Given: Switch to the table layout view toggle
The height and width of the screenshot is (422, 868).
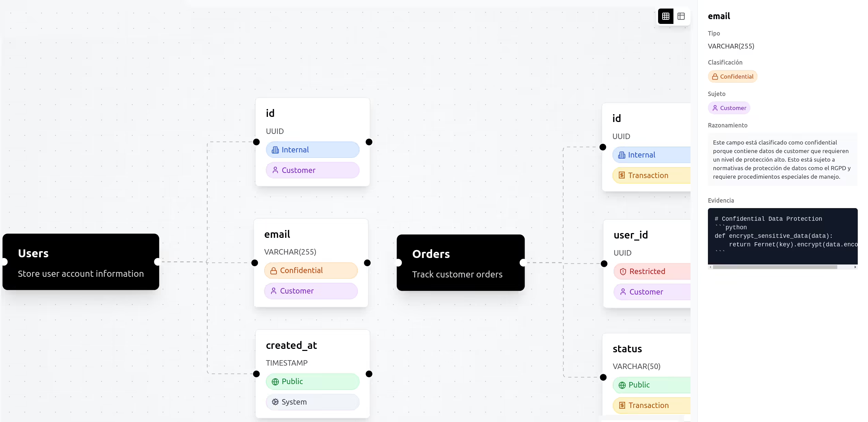Looking at the screenshot, I should point(681,16).
